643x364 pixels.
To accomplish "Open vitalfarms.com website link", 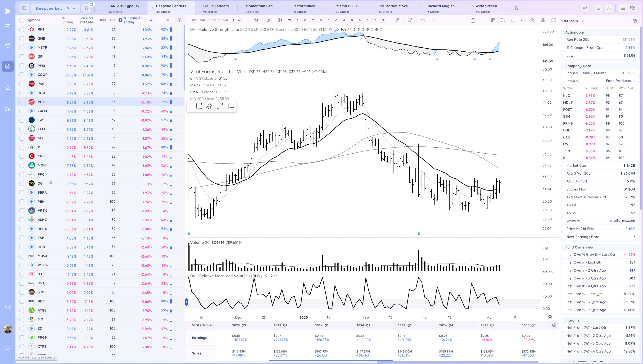I will 622,221.
